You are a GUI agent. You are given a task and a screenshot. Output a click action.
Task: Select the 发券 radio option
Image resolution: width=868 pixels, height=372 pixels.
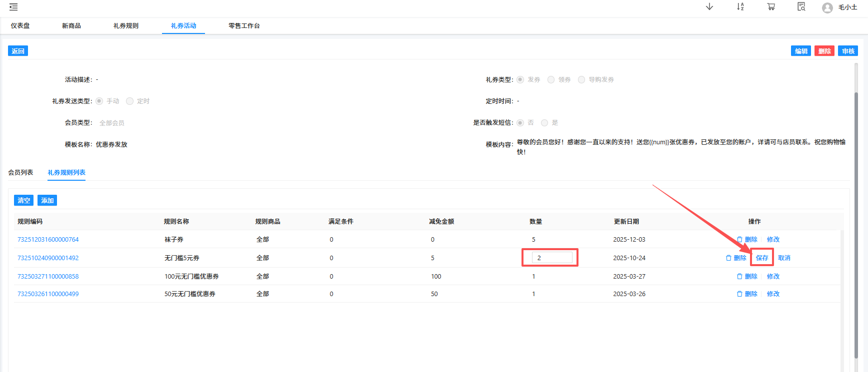coord(520,79)
